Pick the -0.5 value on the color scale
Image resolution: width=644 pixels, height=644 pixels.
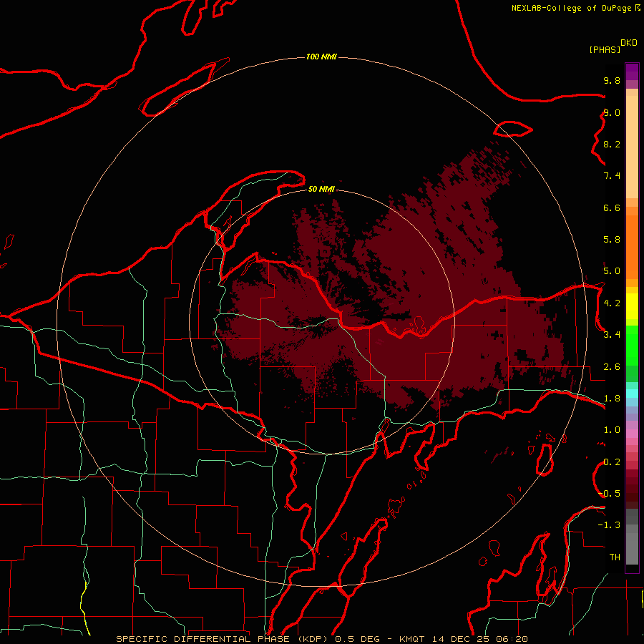click(609, 494)
